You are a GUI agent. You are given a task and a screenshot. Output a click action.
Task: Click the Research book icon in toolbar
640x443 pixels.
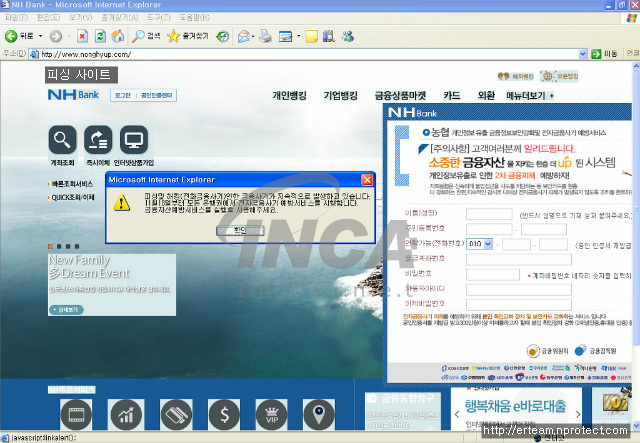[x=329, y=36]
